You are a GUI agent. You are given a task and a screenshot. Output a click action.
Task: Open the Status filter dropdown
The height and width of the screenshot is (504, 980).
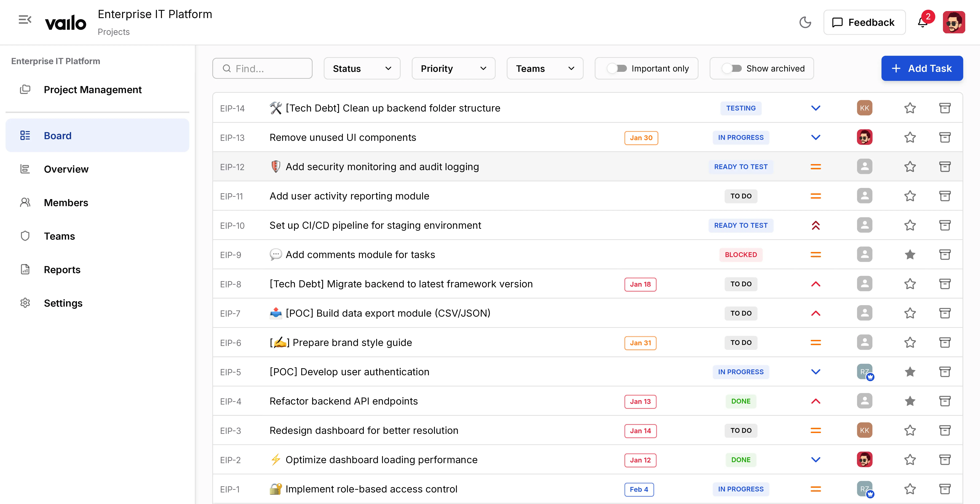point(361,68)
